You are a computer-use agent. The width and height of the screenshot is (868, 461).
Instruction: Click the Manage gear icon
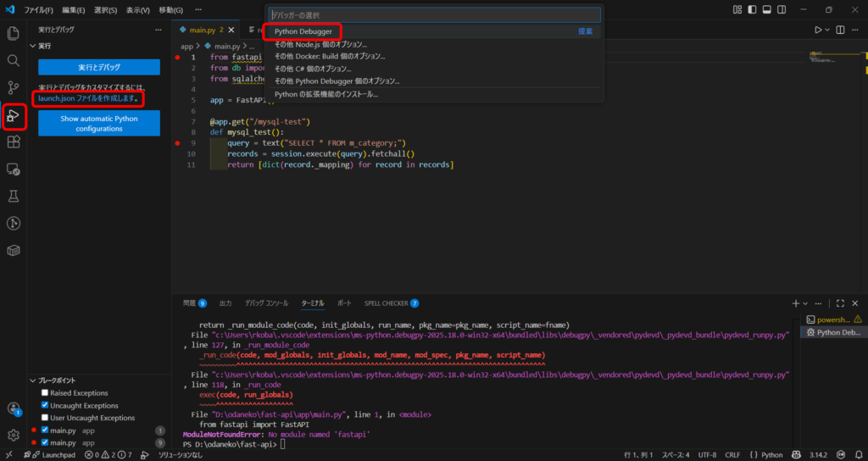pyautogui.click(x=13, y=436)
